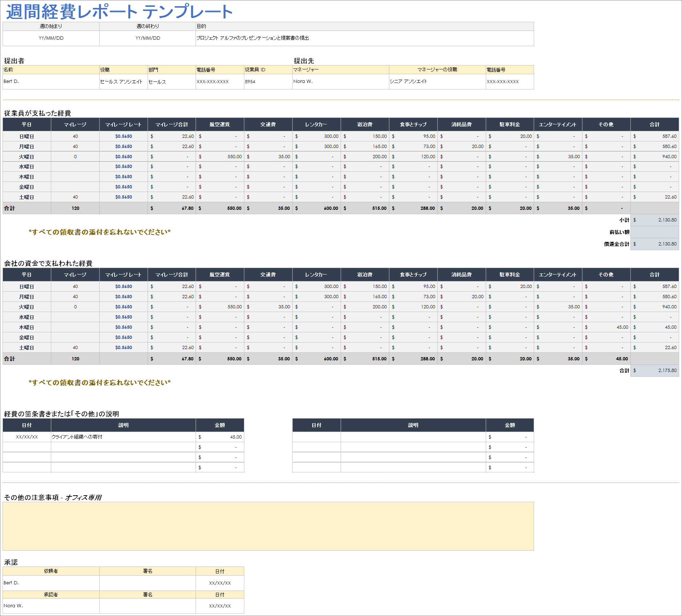Select the second table's 土曜日 mileage 40 cell

[75, 348]
